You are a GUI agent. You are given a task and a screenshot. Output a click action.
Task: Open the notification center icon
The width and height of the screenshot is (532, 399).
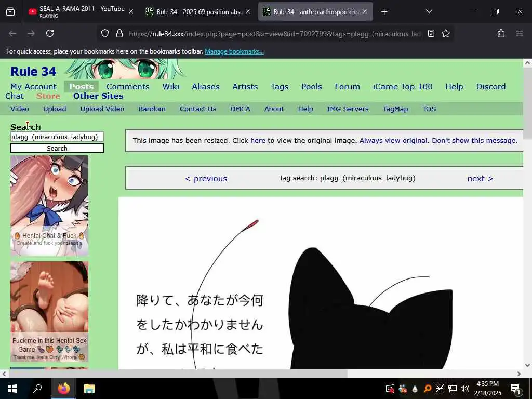(516, 390)
